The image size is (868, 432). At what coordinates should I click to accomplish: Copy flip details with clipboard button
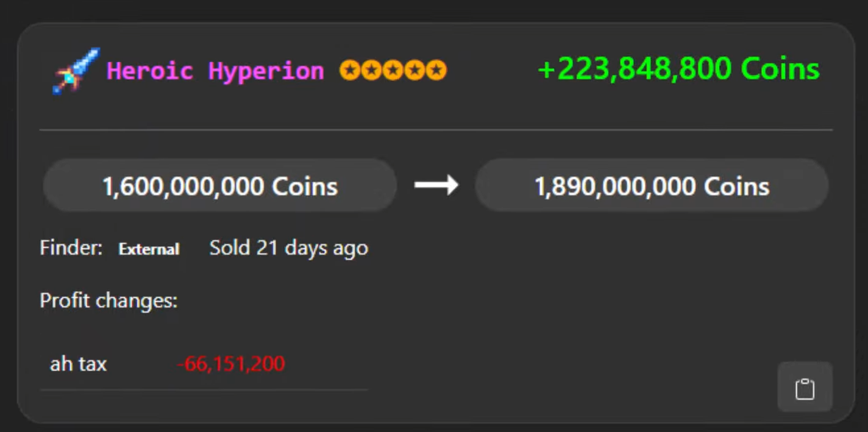[805, 389]
